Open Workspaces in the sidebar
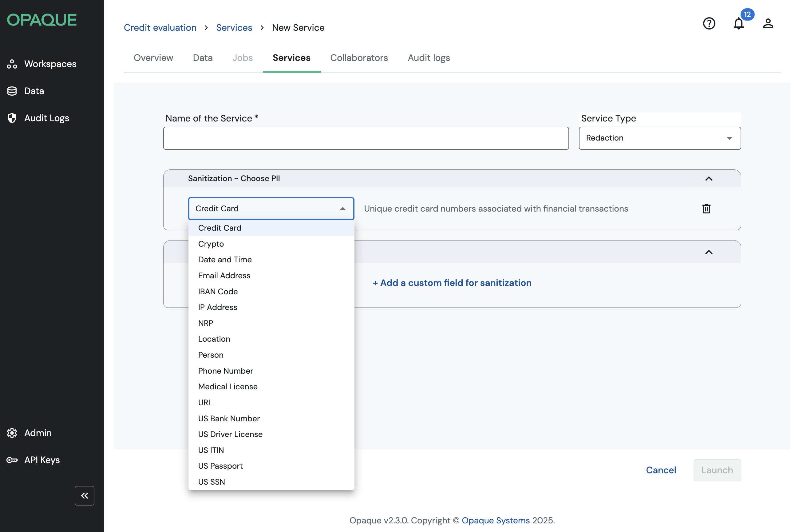799x532 pixels. (x=42, y=64)
